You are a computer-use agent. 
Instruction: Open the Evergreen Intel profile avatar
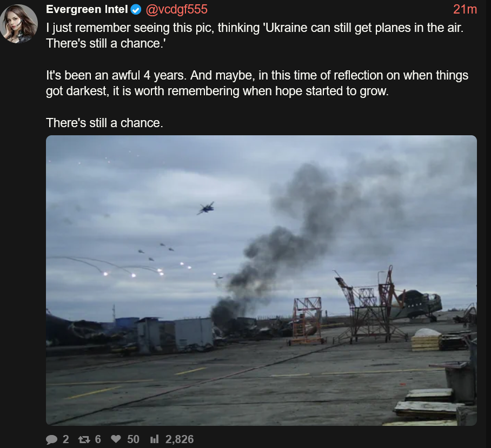pos(19,24)
